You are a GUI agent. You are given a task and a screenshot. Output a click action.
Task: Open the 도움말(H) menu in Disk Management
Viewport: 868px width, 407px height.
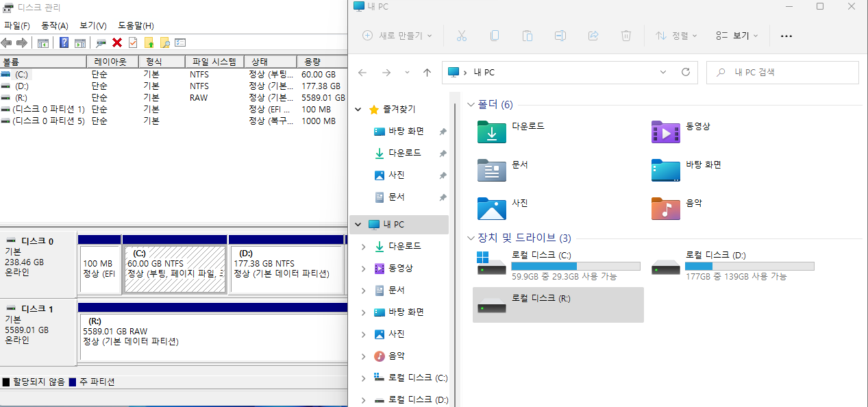tap(136, 25)
